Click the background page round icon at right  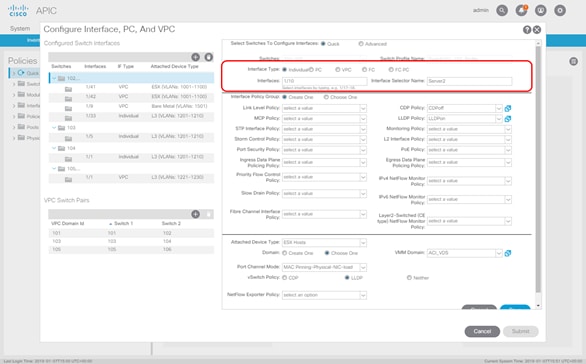click(x=573, y=61)
